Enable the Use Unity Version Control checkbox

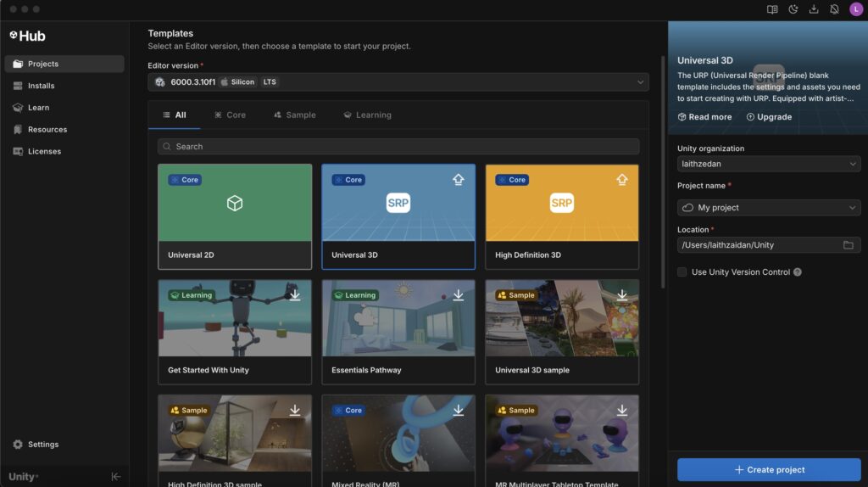tap(682, 272)
